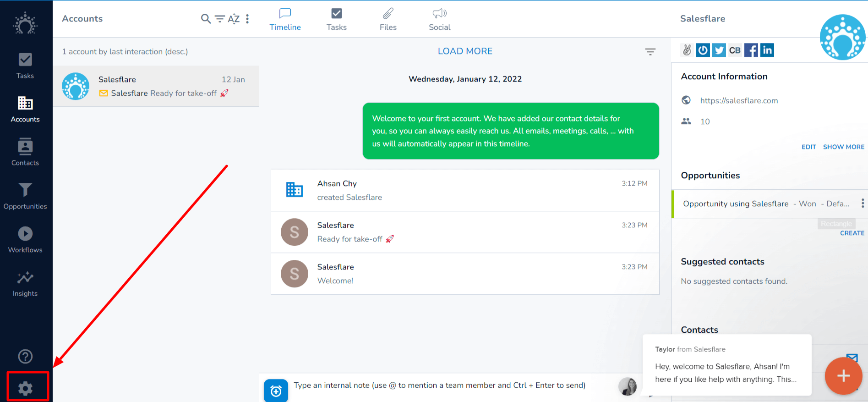
Task: Switch to the Files tab
Action: (388, 19)
